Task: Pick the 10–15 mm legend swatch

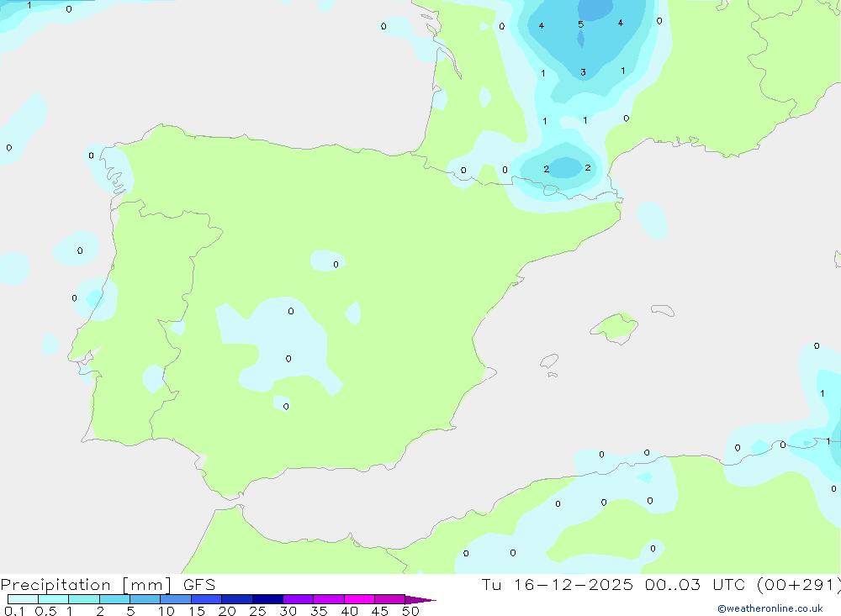Action: click(176, 599)
